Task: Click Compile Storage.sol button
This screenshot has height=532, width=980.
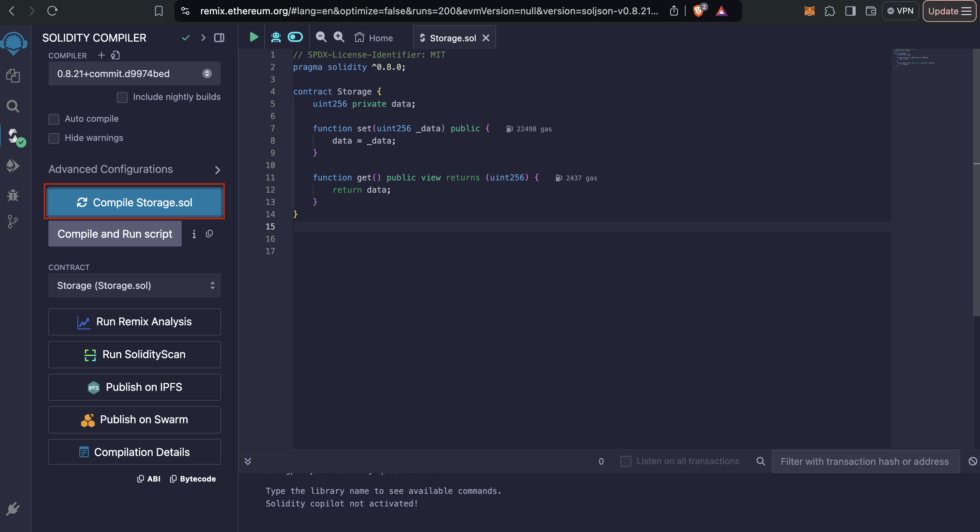Action: click(x=134, y=202)
